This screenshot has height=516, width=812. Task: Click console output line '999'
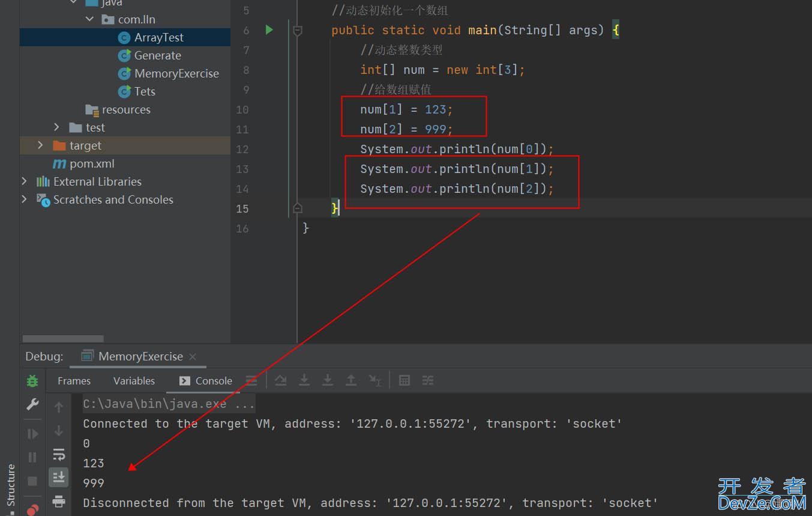click(94, 483)
